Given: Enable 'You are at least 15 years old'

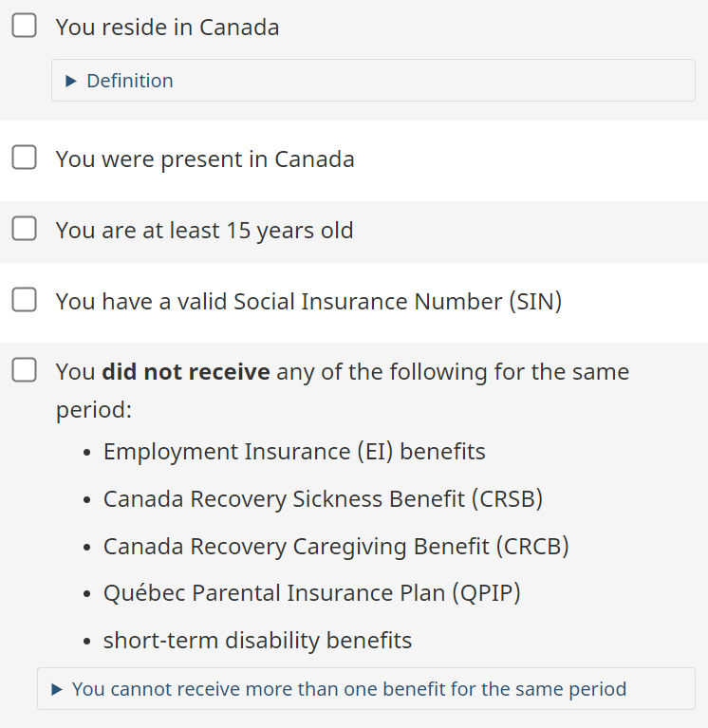Looking at the screenshot, I should coord(24,229).
